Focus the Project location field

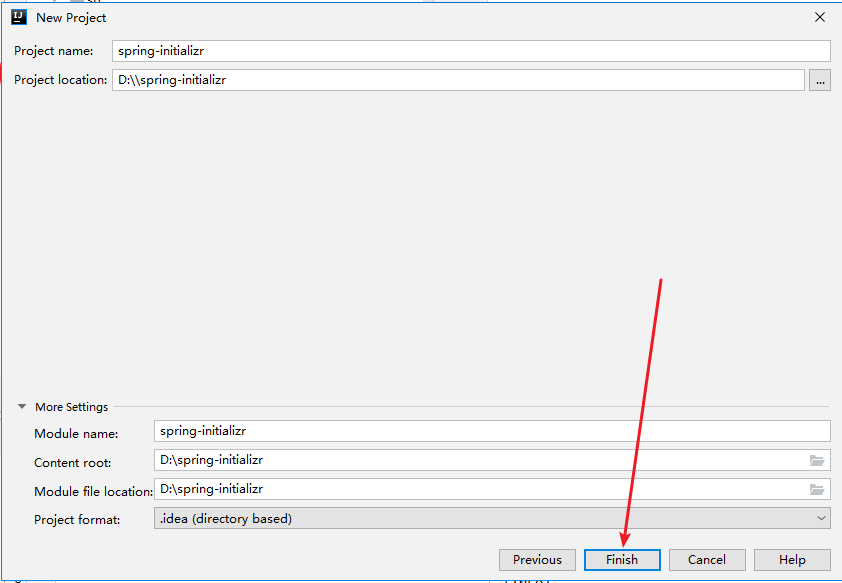click(458, 80)
